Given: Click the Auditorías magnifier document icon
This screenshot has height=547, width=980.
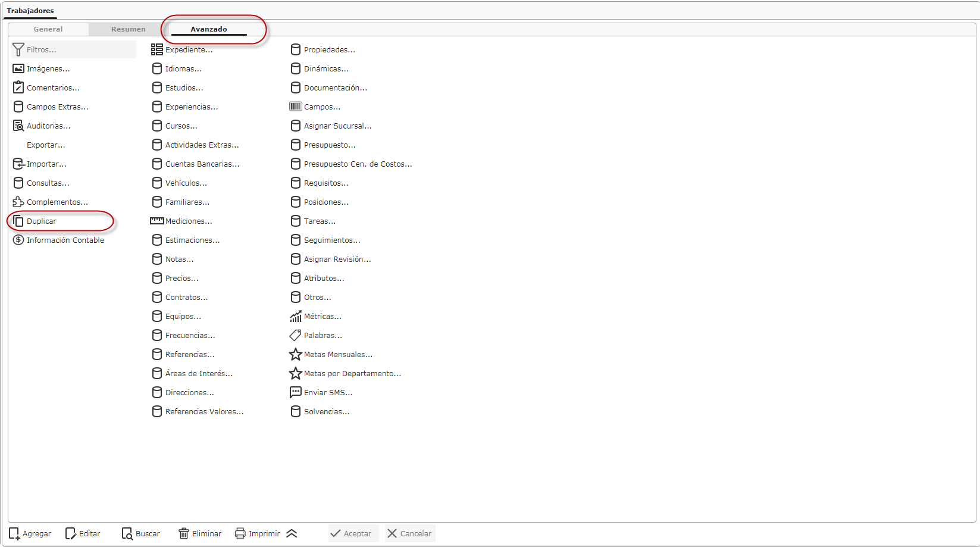Looking at the screenshot, I should click(18, 126).
